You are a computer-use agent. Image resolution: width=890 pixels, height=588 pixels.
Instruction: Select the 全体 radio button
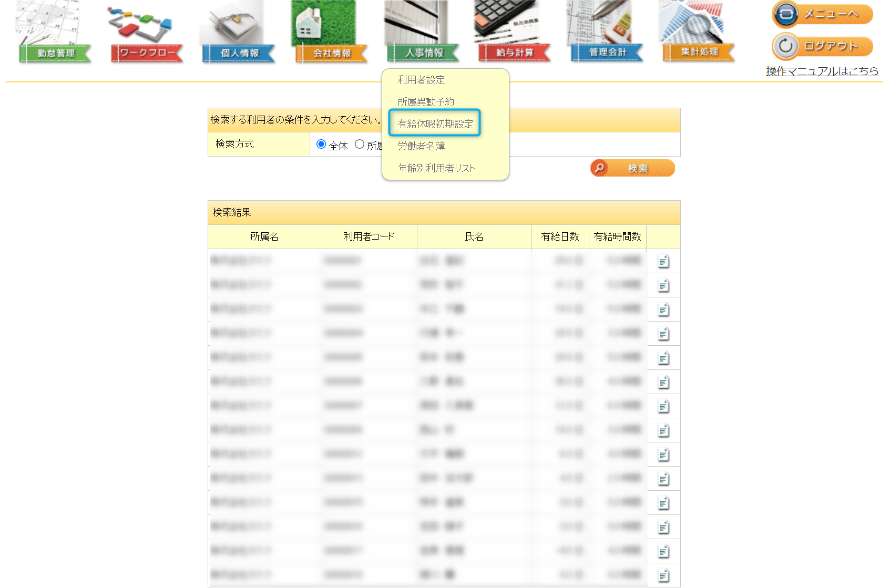click(x=321, y=144)
